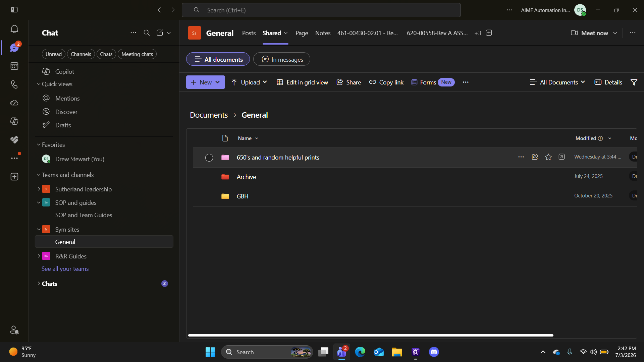
Task: Switch to In messages view
Action: [x=282, y=59]
